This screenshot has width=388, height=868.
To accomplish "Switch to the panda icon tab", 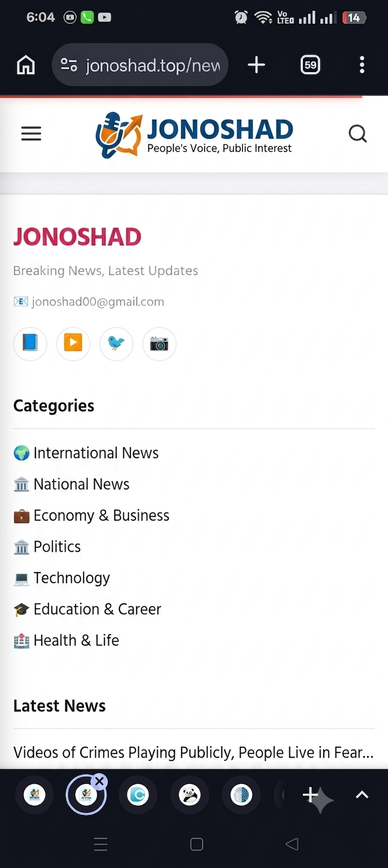I will click(x=189, y=795).
